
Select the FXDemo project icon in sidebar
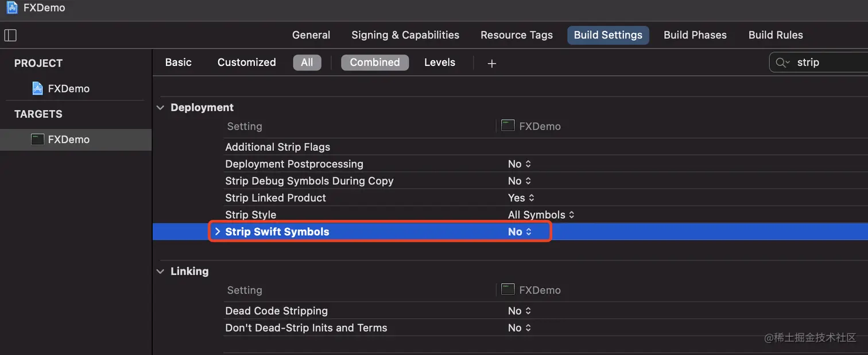pyautogui.click(x=38, y=88)
